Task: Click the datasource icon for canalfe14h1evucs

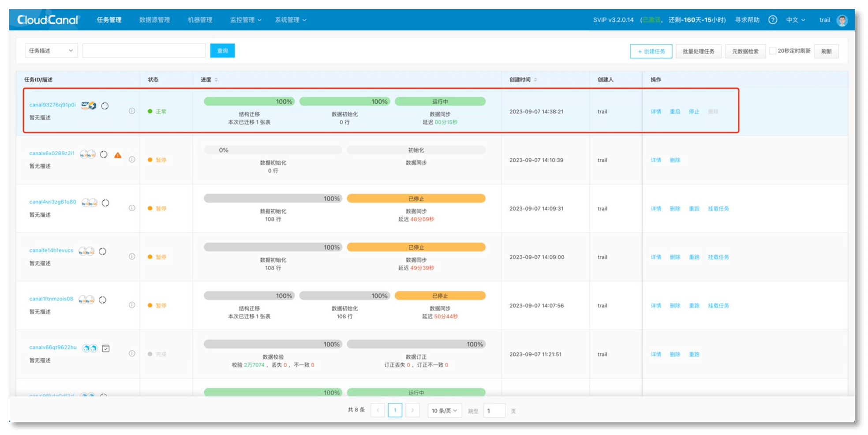Action: 86,251
